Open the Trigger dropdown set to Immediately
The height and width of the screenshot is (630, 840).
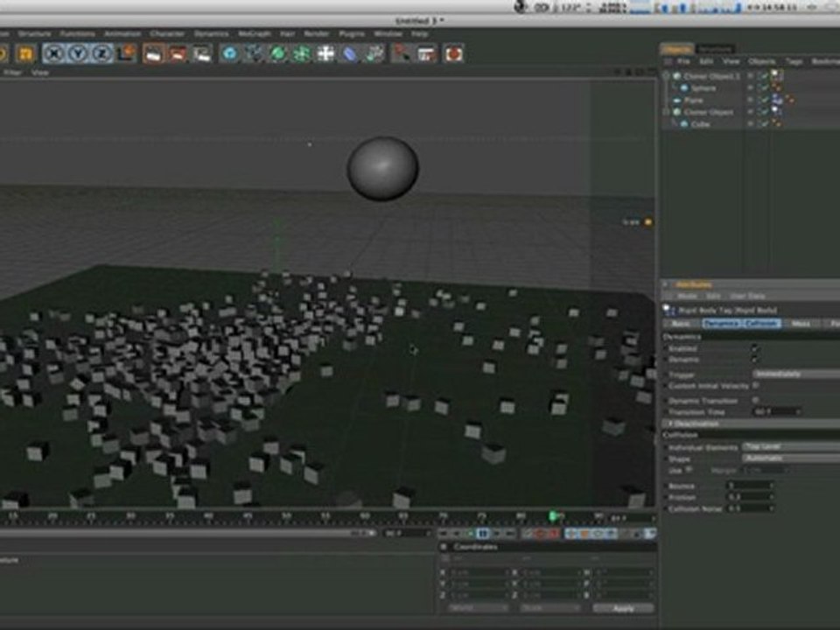point(796,374)
